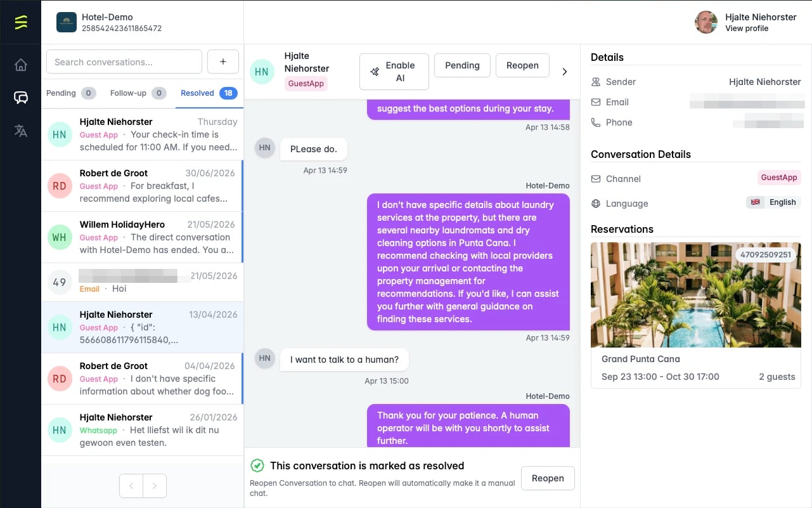Click the Enable AI button
Viewport: 812px width, 508px height.
pos(394,72)
